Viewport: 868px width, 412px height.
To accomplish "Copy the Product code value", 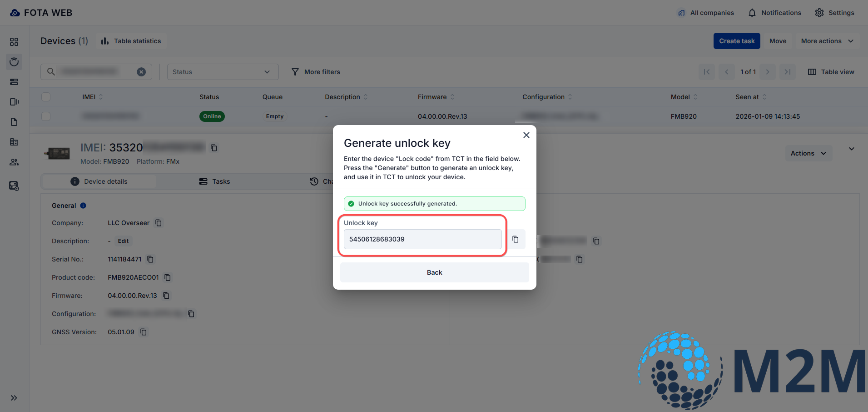I will [168, 277].
